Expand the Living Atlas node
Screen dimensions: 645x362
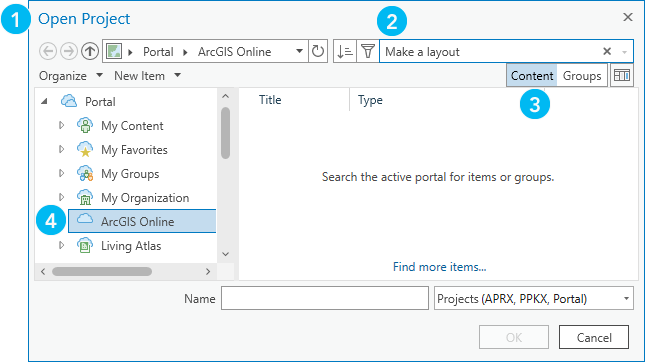tap(61, 245)
